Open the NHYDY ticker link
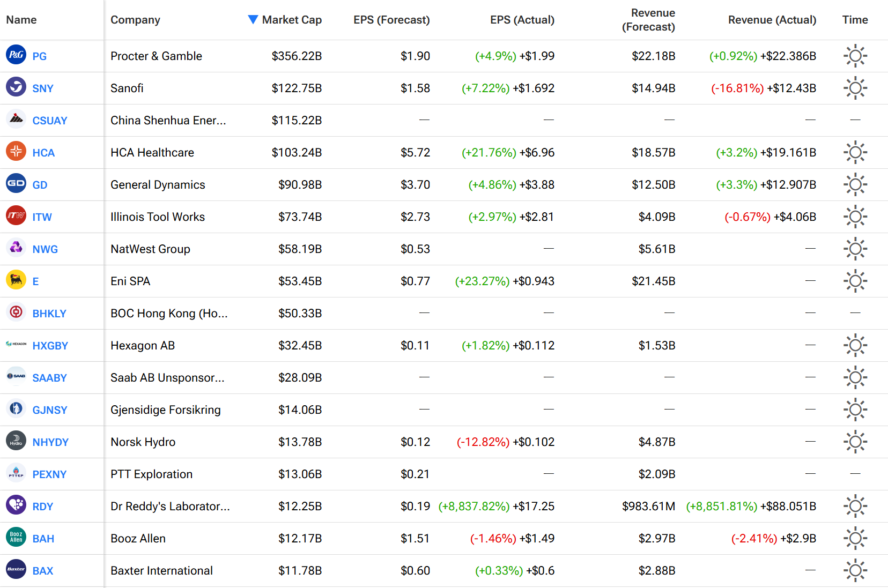888x588 pixels. point(50,442)
